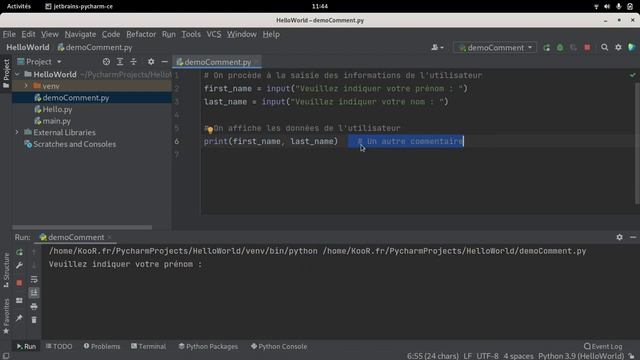Open the Problems tool window
This screenshot has height=360, width=640.
(102, 347)
